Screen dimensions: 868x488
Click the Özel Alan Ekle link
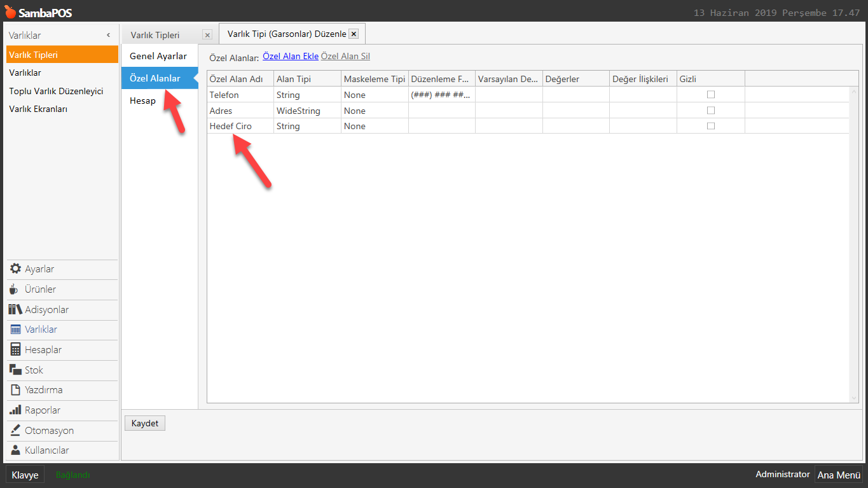[290, 57]
